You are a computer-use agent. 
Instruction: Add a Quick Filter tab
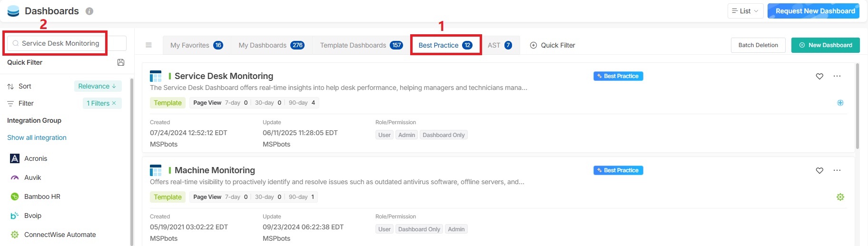pos(552,45)
